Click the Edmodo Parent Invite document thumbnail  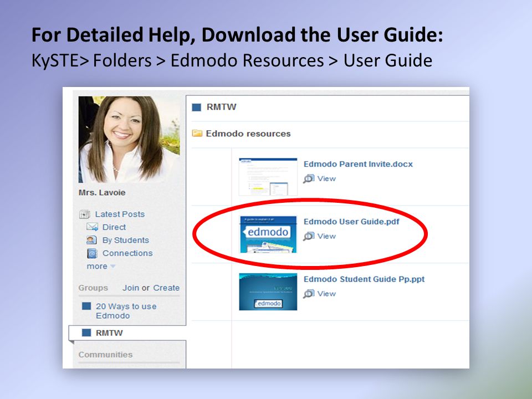(268, 176)
